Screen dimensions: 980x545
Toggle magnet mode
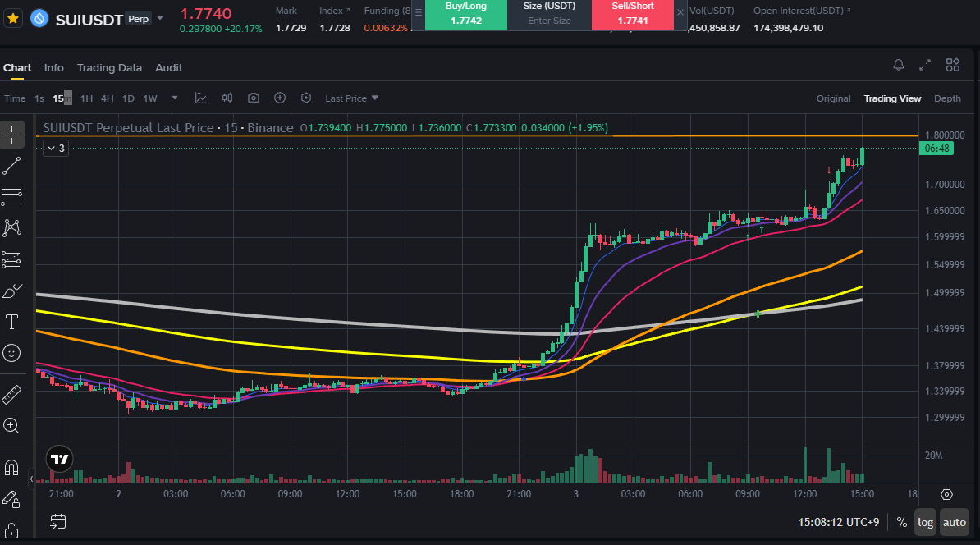tap(11, 468)
